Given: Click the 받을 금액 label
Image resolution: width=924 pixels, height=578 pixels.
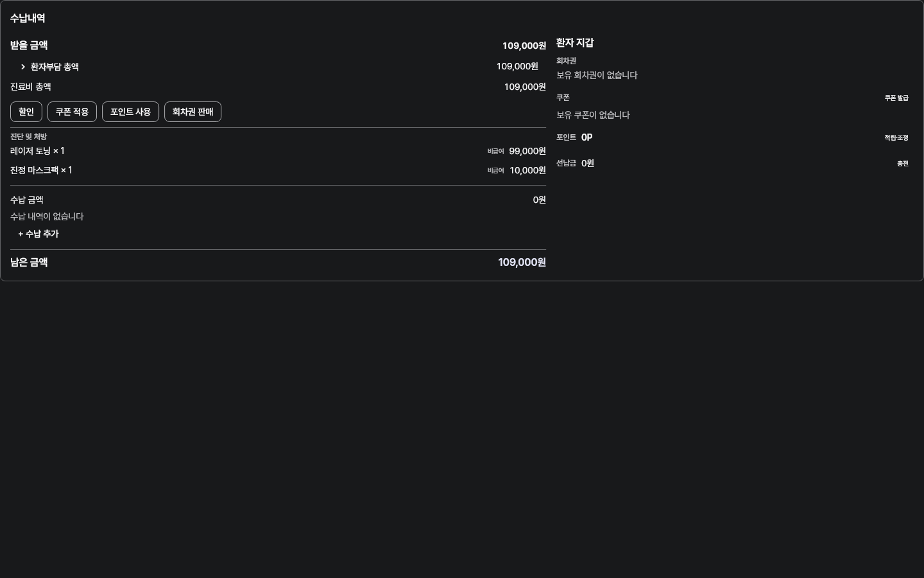Looking at the screenshot, I should (x=29, y=46).
